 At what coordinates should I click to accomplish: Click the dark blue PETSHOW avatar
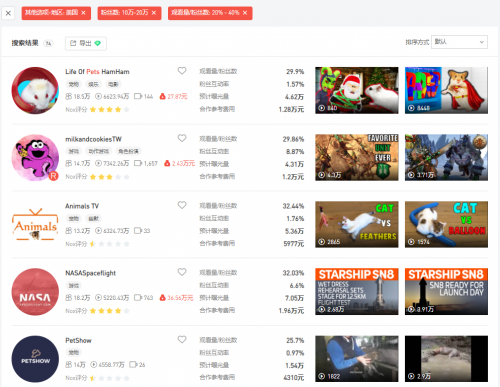click(x=35, y=359)
